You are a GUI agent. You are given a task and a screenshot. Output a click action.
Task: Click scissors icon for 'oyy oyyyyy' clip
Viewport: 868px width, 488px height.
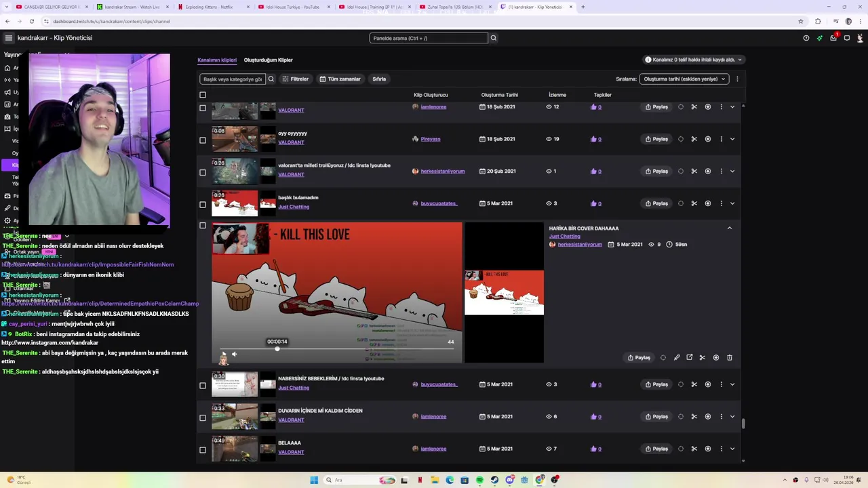point(694,139)
